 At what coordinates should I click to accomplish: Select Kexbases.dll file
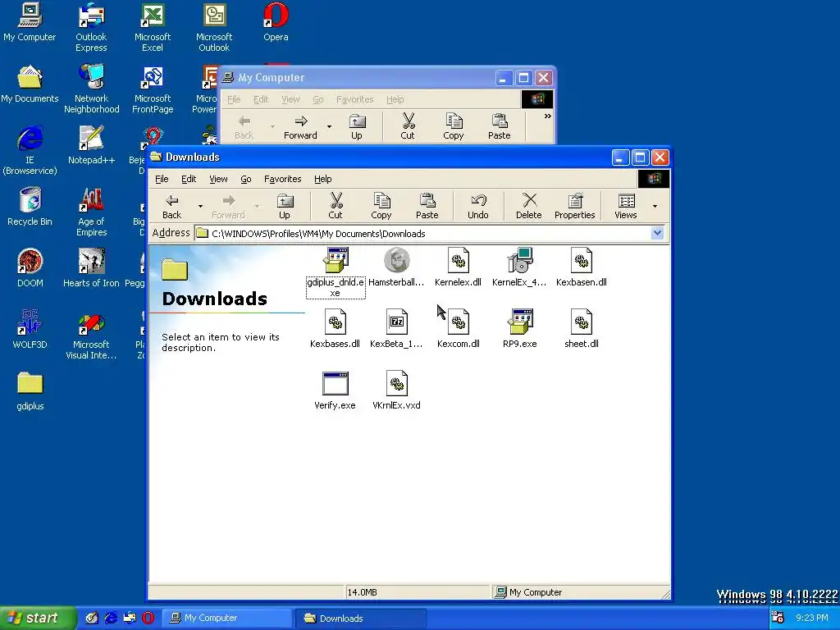[335, 328]
